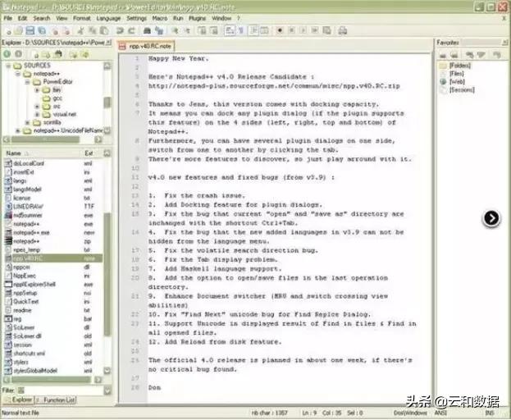This screenshot has height=420, width=511.
Task: Open the Plugins menu
Action: (x=198, y=18)
